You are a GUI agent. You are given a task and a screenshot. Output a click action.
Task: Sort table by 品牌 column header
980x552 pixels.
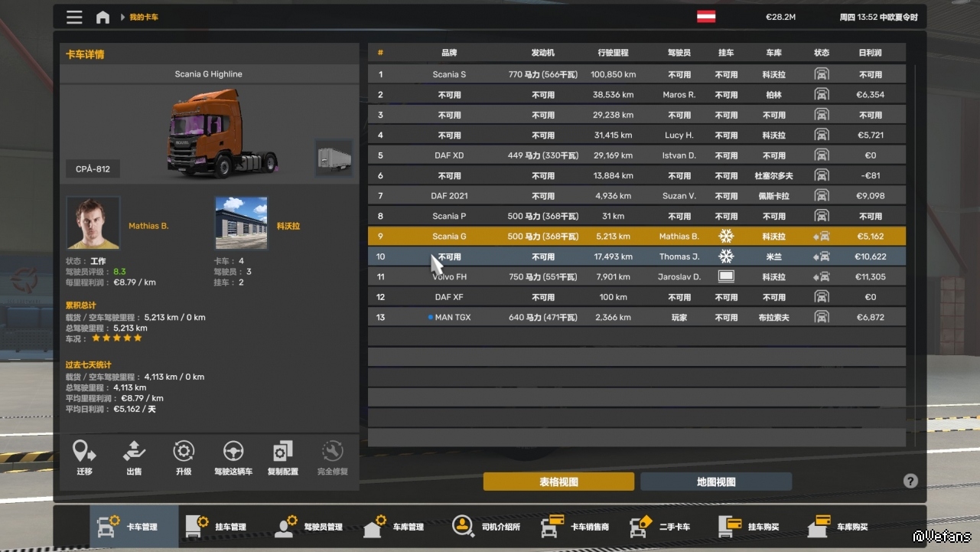pyautogui.click(x=449, y=53)
